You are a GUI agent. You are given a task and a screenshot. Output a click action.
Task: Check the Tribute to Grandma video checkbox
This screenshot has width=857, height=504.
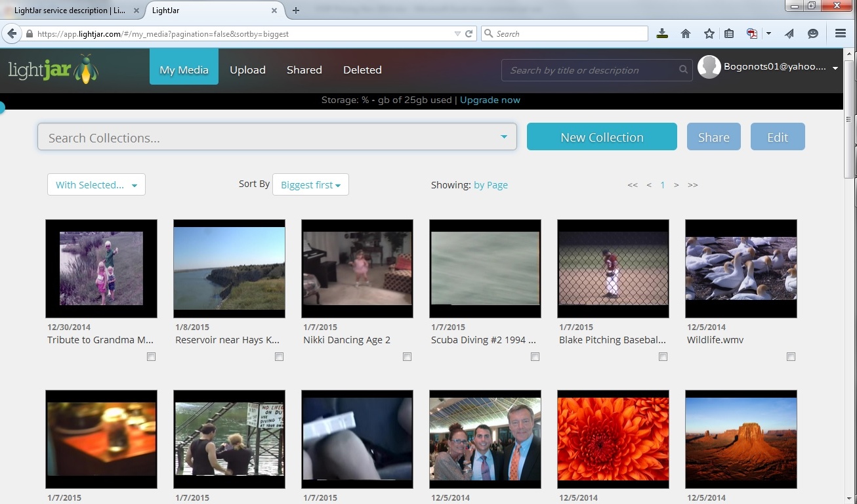click(x=152, y=357)
